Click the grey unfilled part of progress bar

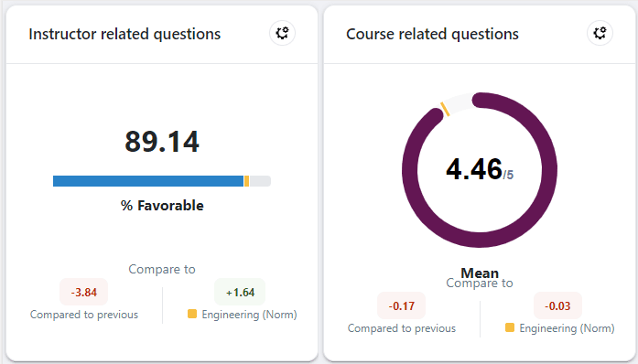260,181
